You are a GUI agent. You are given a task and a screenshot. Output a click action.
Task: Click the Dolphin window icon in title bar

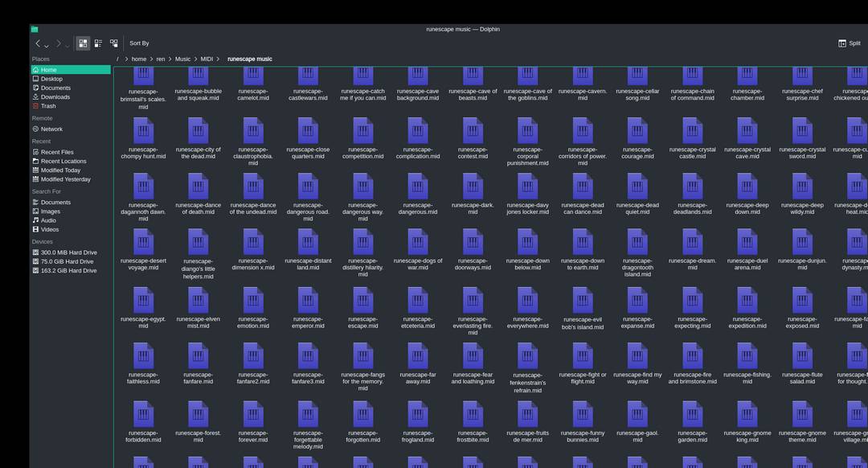pyautogui.click(x=35, y=30)
